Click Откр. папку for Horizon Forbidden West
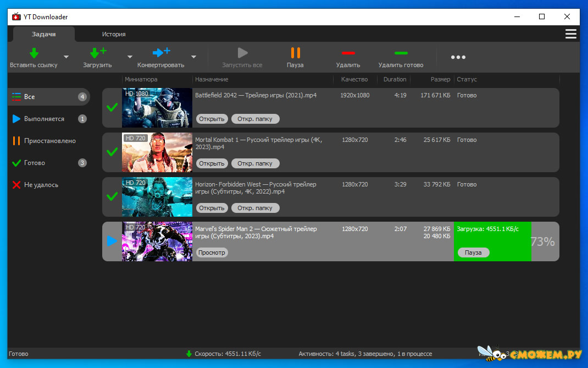Image resolution: width=588 pixels, height=368 pixels. coord(255,208)
